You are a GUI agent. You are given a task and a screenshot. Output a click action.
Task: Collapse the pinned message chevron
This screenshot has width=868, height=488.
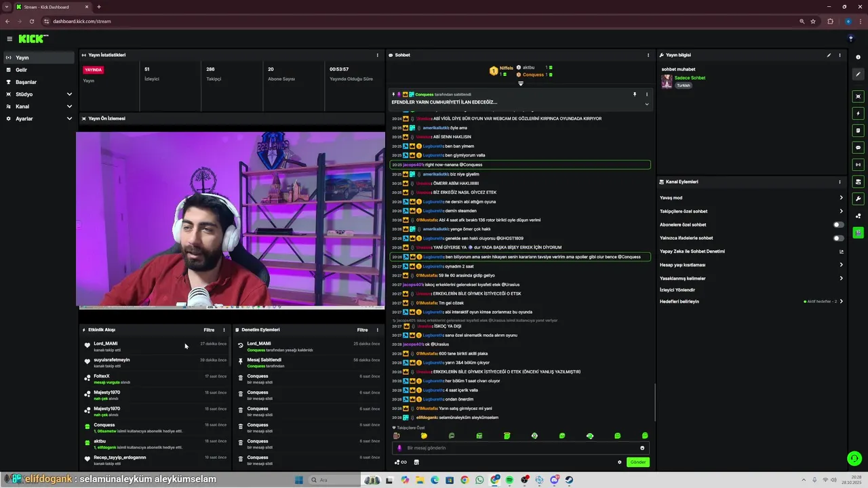[x=646, y=104]
